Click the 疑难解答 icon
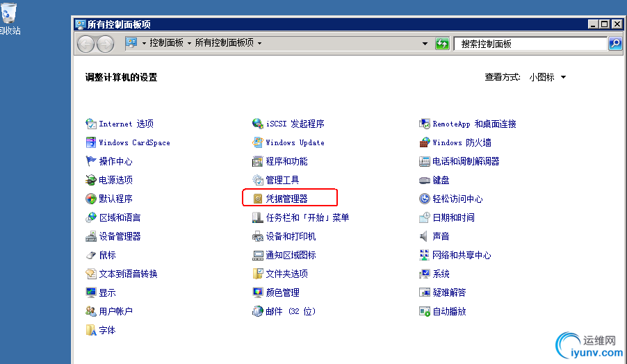The image size is (627, 364). (424, 292)
